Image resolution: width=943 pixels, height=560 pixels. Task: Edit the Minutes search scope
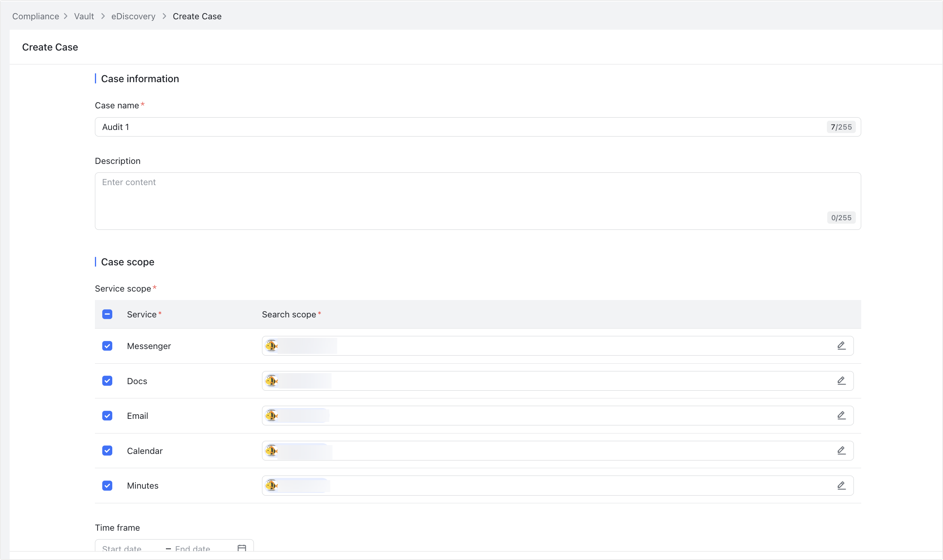842,485
